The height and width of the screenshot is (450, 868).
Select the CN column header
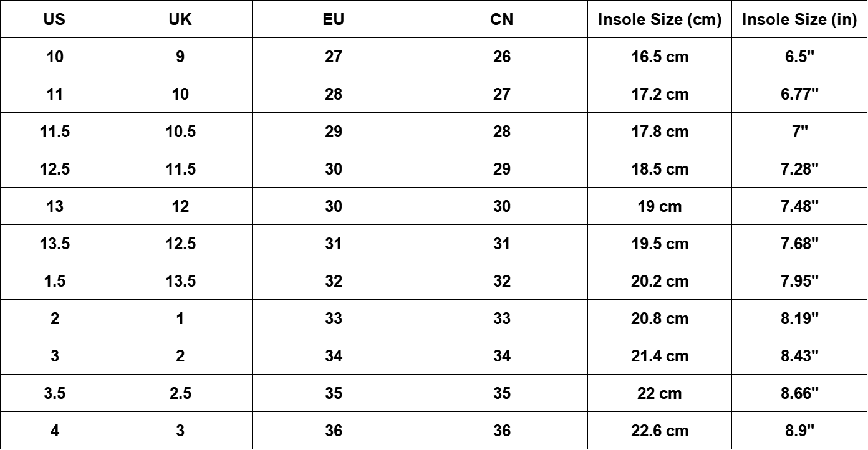501,19
